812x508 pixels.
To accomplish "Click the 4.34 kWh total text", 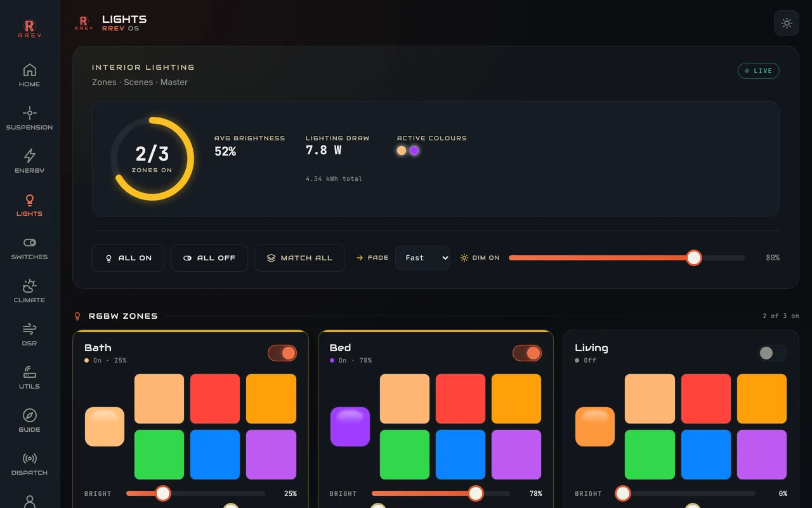I will point(334,179).
